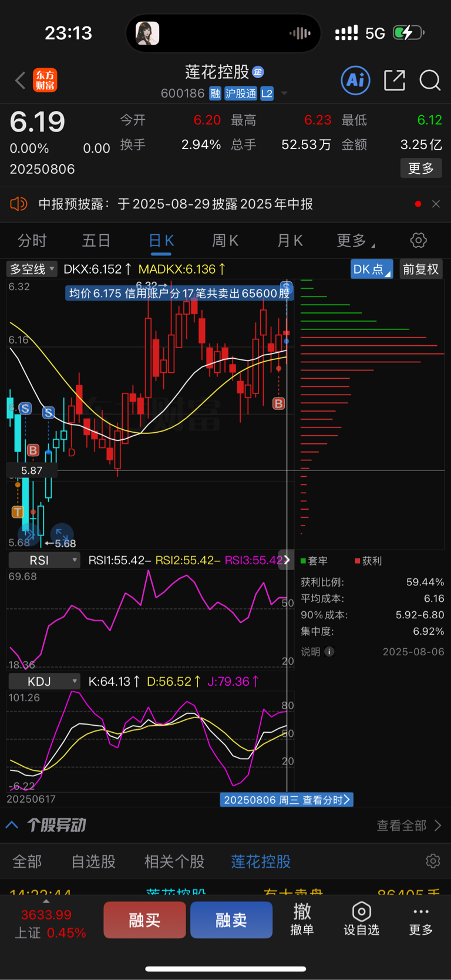Select the 日K chart tab
The height and width of the screenshot is (980, 451).
click(161, 241)
